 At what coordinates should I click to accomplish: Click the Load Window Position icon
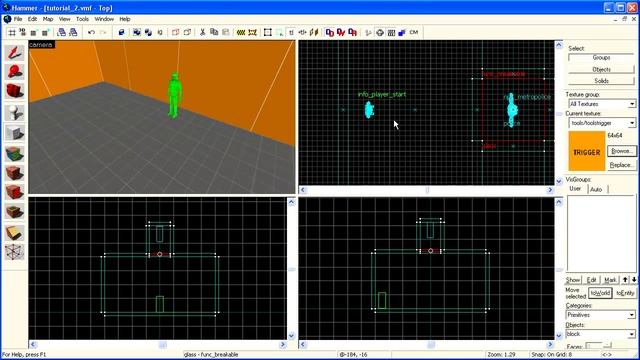(x=62, y=32)
